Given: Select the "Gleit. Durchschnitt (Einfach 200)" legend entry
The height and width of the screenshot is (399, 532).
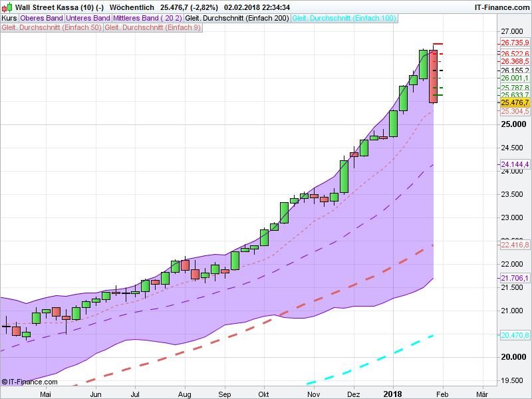Looking at the screenshot, I should (238, 19).
